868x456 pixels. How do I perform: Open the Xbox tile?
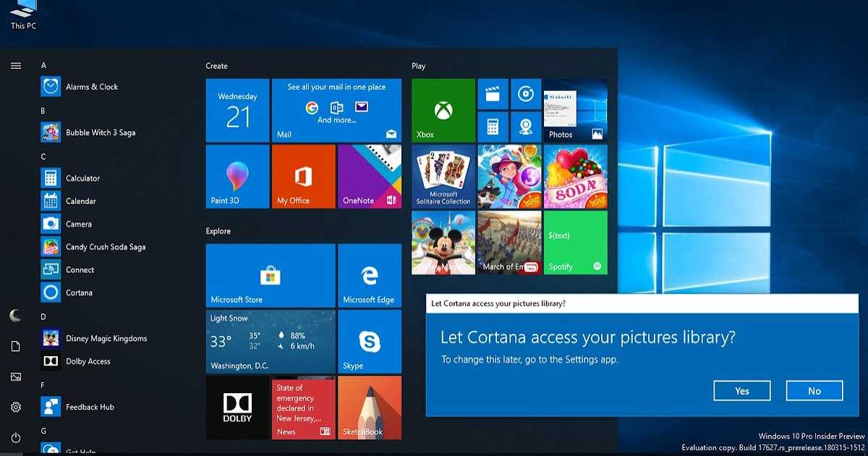pyautogui.click(x=443, y=110)
